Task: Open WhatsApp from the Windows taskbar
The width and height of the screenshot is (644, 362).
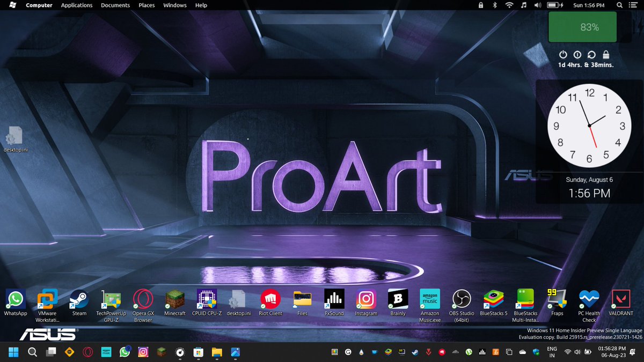Action: [124, 352]
